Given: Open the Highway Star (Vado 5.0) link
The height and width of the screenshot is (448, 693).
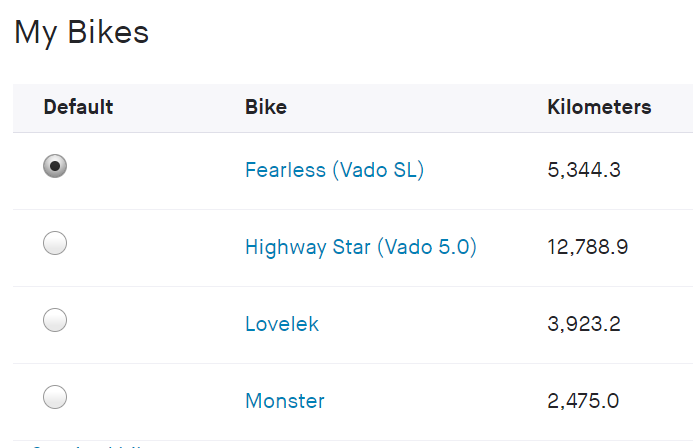Looking at the screenshot, I should click(360, 247).
